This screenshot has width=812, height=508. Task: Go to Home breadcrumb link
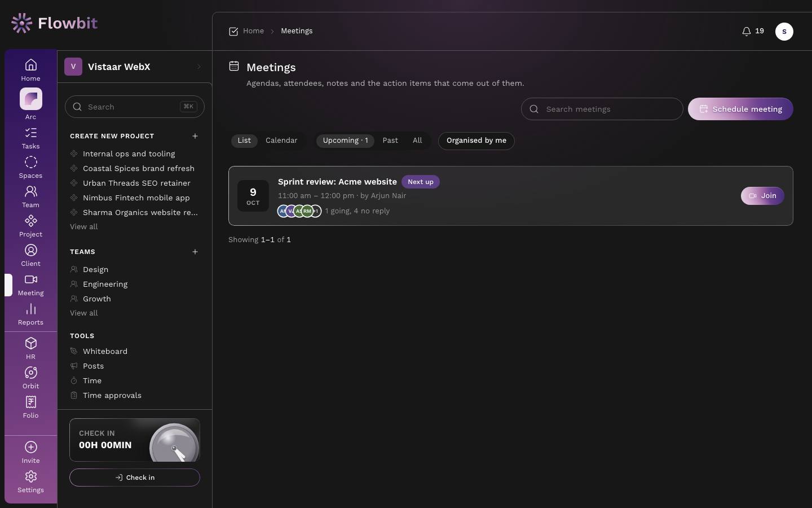pyautogui.click(x=253, y=31)
